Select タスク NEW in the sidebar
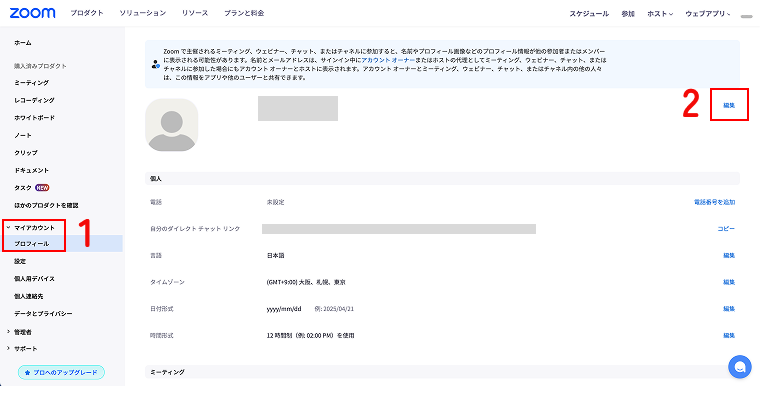Screen dimensions: 760x400 pos(32,187)
